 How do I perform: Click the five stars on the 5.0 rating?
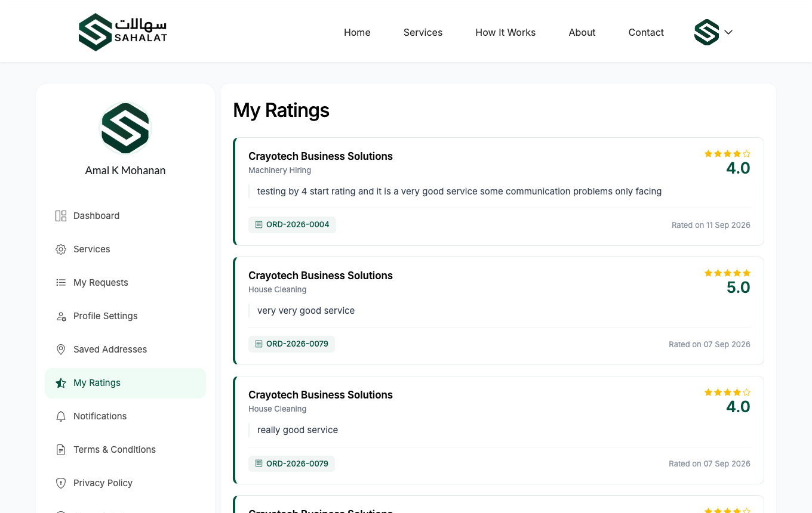click(727, 273)
